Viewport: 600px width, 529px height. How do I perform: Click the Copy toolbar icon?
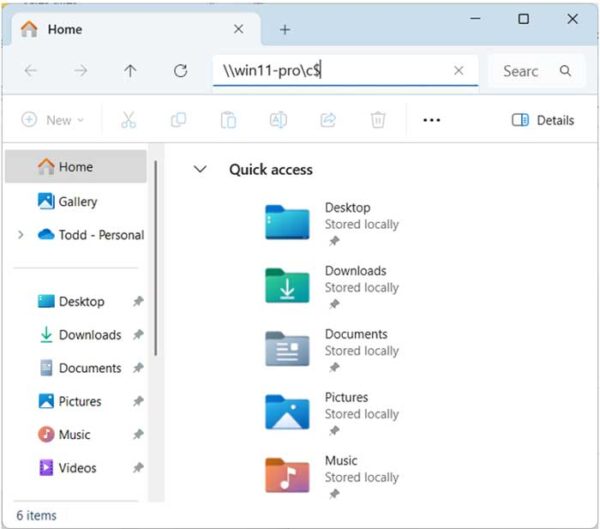[x=178, y=120]
